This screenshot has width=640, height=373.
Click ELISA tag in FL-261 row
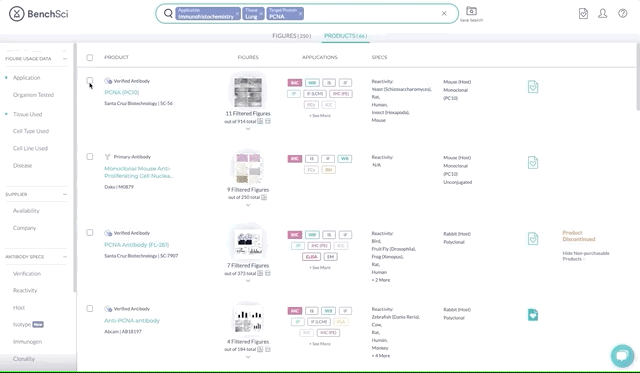[311, 257]
